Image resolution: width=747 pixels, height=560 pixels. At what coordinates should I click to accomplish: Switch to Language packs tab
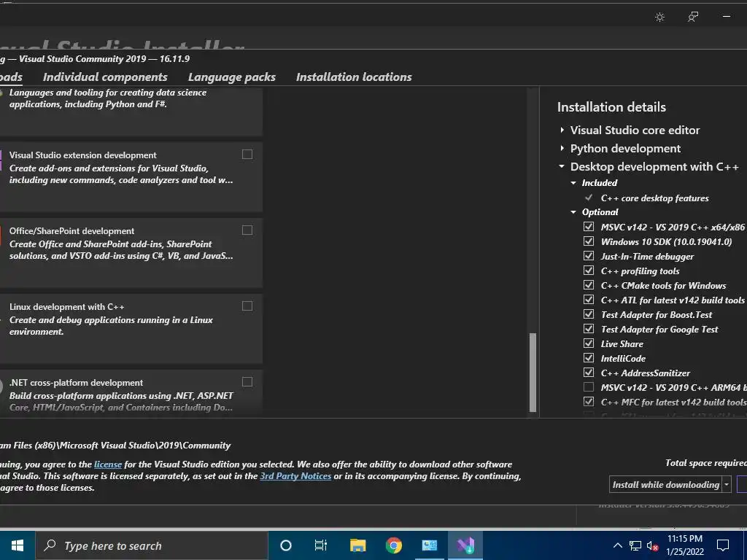point(232,77)
